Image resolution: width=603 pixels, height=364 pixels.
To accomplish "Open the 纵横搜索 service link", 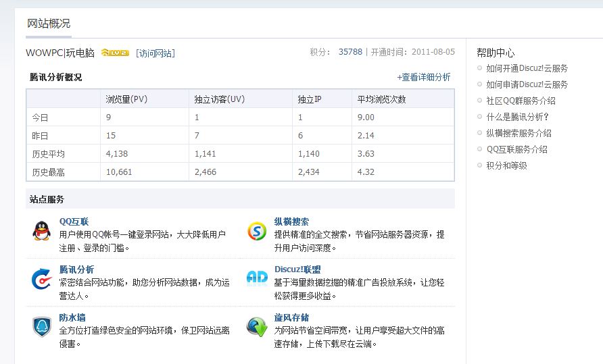I will (x=291, y=222).
